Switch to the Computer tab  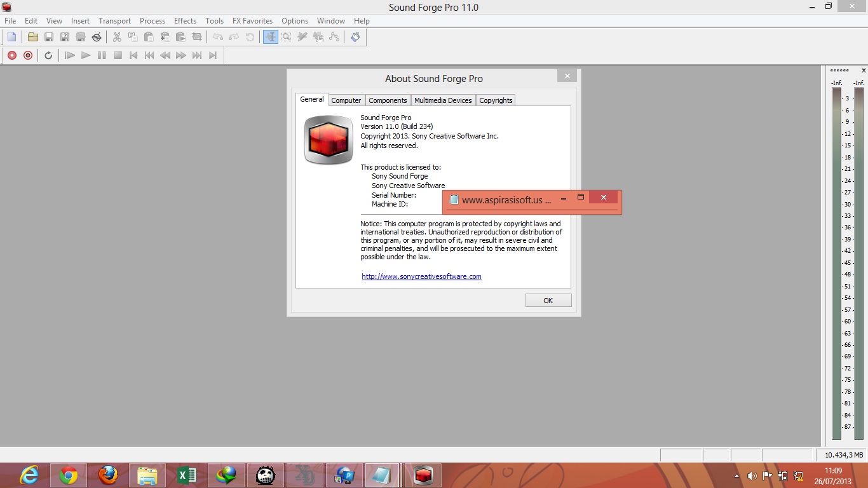pos(346,100)
